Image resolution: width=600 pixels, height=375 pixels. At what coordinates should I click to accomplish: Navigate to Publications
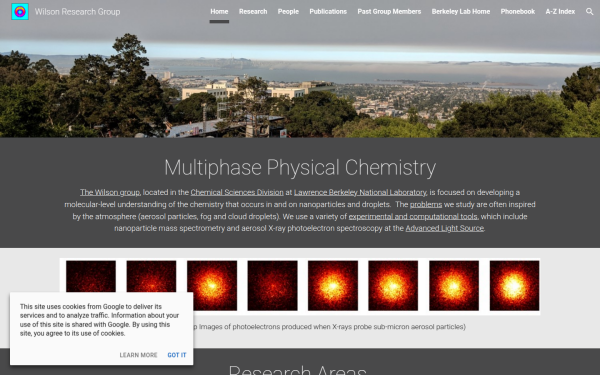tap(328, 11)
